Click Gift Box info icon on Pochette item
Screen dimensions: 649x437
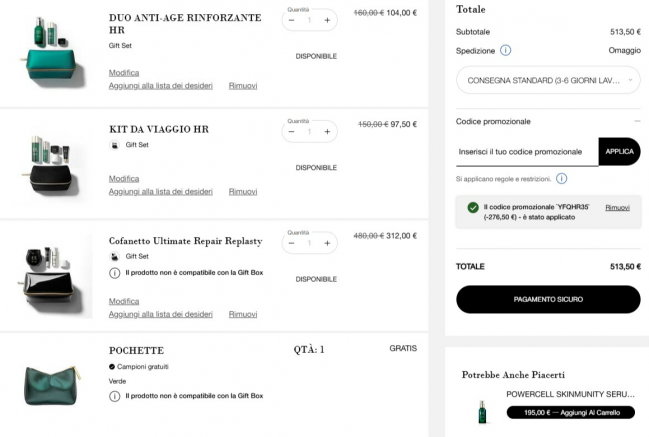[x=114, y=396]
